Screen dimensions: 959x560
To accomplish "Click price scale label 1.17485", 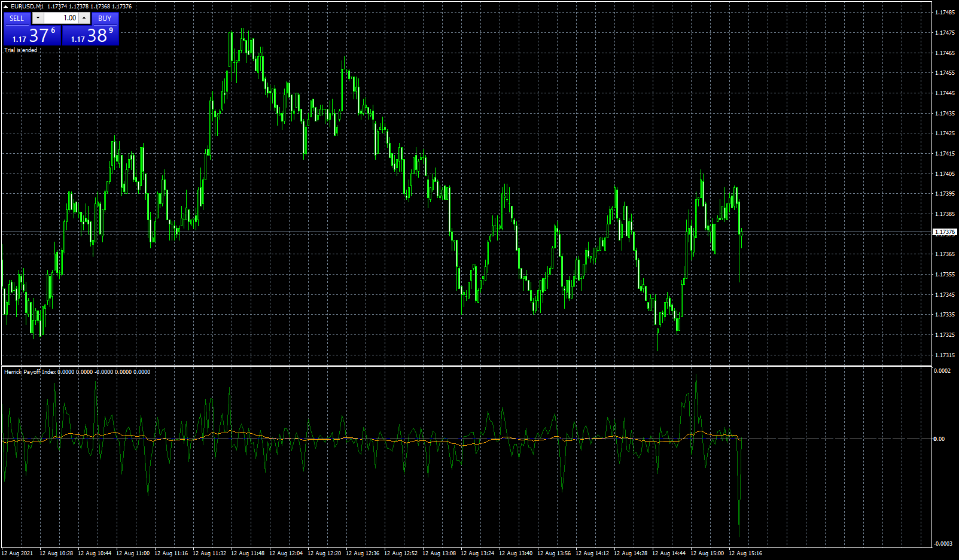I will click(945, 13).
